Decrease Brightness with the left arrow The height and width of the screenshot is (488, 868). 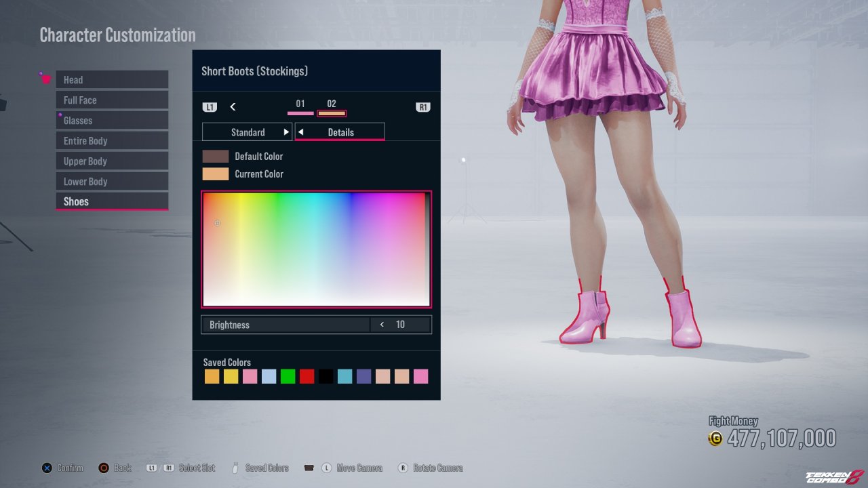[382, 325]
